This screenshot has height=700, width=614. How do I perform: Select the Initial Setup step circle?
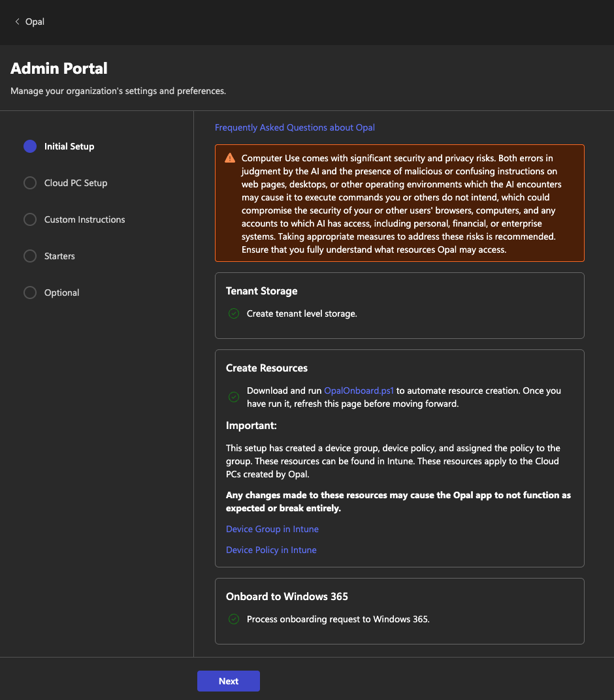pos(30,146)
